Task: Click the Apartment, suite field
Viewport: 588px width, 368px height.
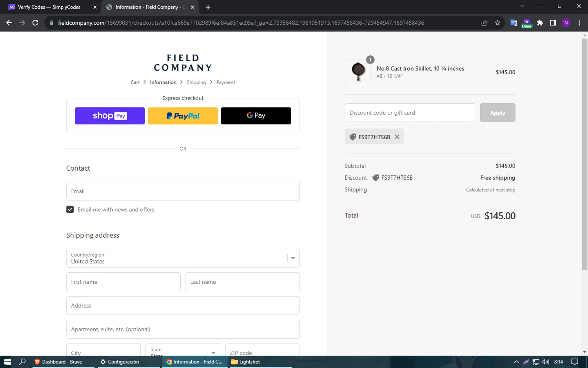Action: pyautogui.click(x=183, y=329)
